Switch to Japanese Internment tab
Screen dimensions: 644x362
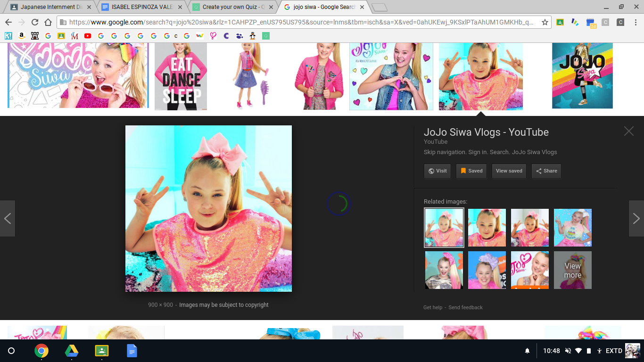pyautogui.click(x=51, y=7)
